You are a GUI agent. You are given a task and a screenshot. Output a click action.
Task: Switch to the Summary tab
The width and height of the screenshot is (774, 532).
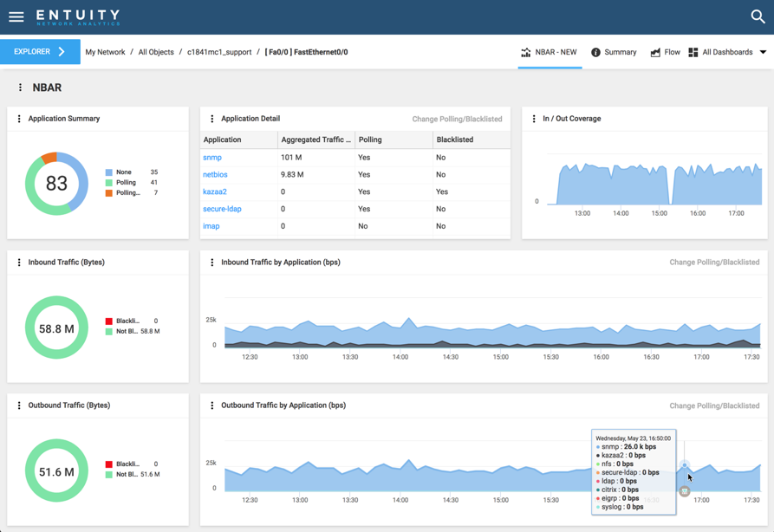[x=614, y=52]
